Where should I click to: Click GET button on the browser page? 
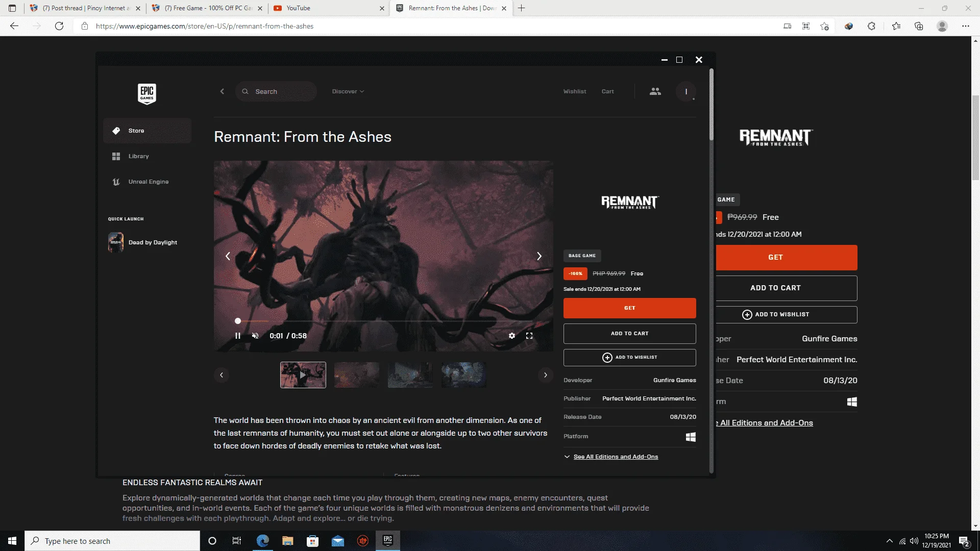(x=786, y=258)
